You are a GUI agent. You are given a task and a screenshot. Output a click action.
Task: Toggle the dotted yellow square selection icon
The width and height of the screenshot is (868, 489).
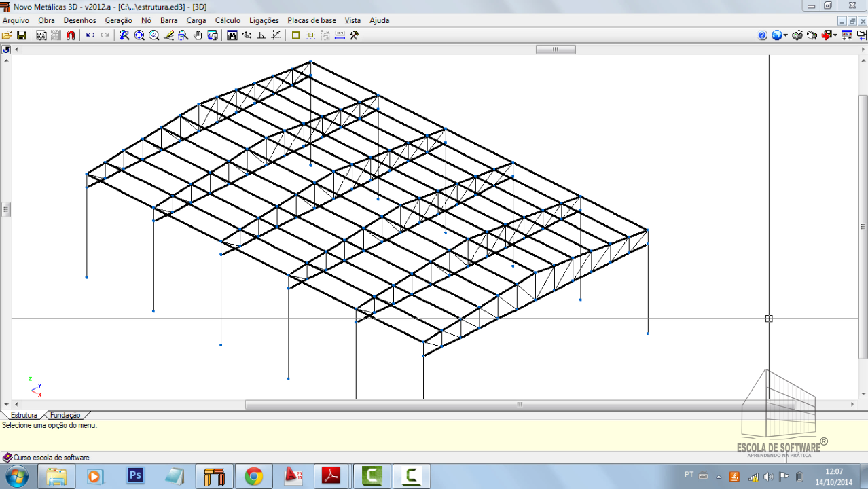311,35
